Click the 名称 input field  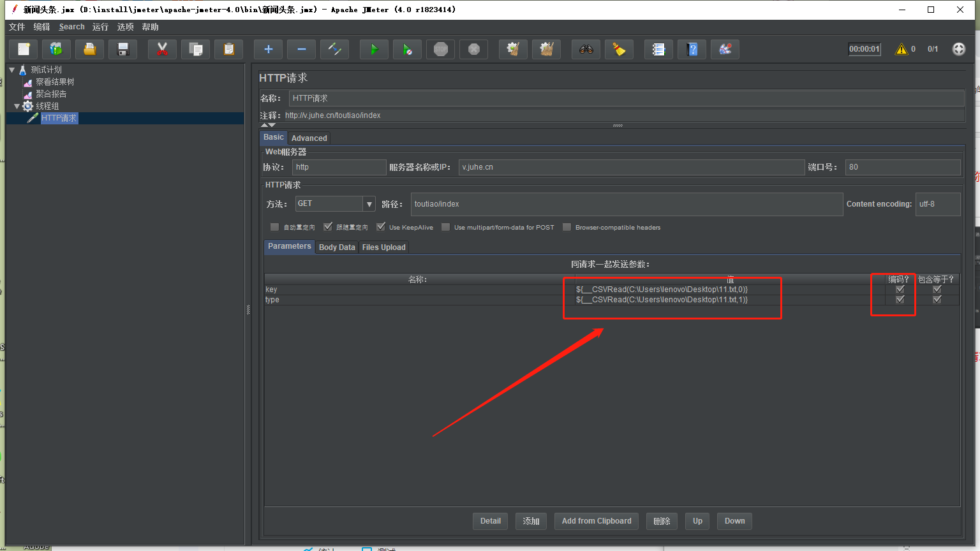point(627,98)
